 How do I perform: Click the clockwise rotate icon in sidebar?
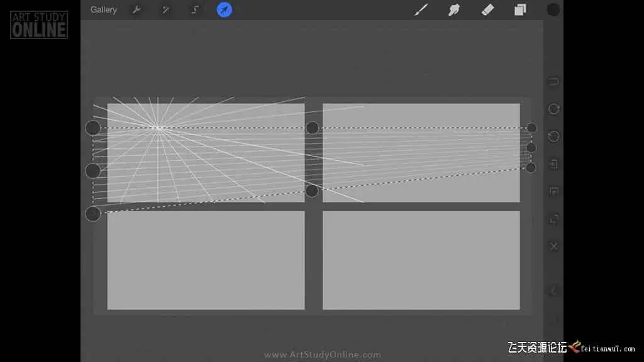coord(553,109)
